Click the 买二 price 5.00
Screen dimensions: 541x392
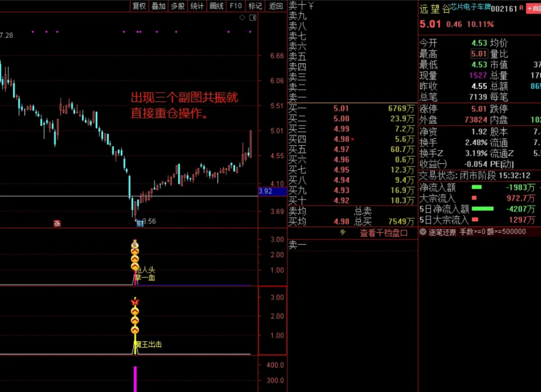coord(342,119)
